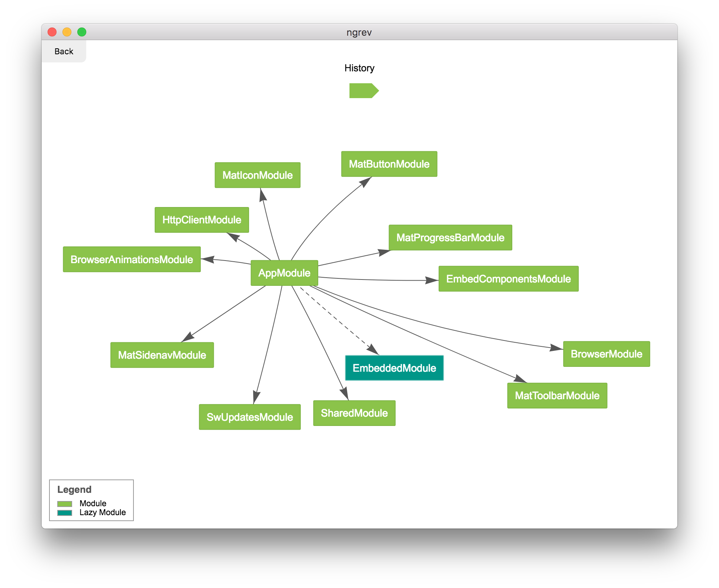Select the lazy EmbeddedModule node
Image resolution: width=719 pixels, height=588 pixels.
coord(394,368)
